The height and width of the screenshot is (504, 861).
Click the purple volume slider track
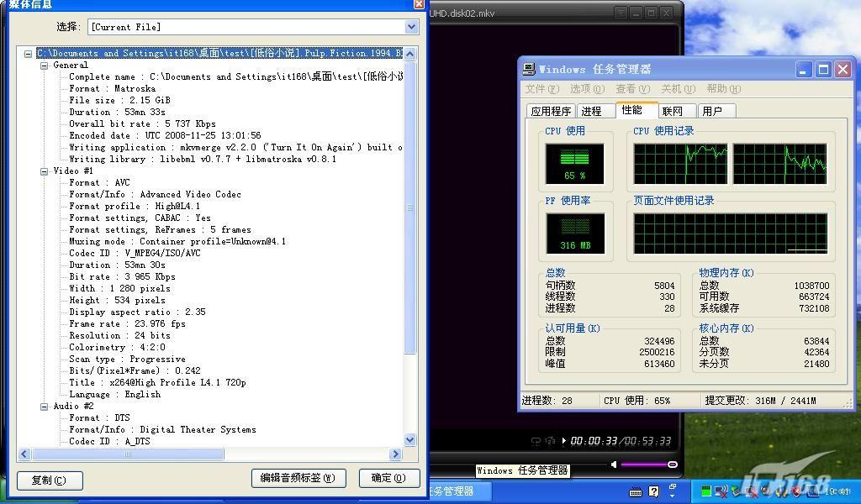click(643, 465)
